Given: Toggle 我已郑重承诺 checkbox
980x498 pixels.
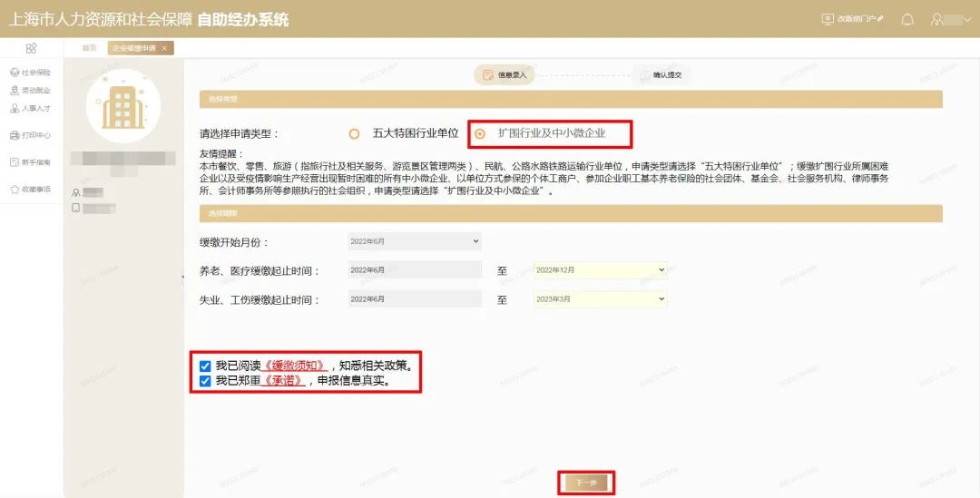Looking at the screenshot, I should point(205,381).
